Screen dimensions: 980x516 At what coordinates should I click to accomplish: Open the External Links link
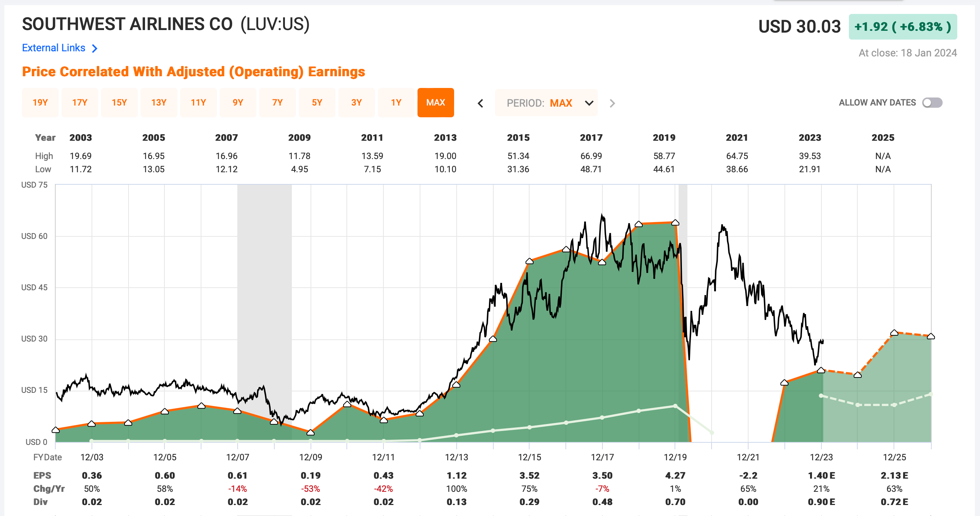click(x=53, y=48)
